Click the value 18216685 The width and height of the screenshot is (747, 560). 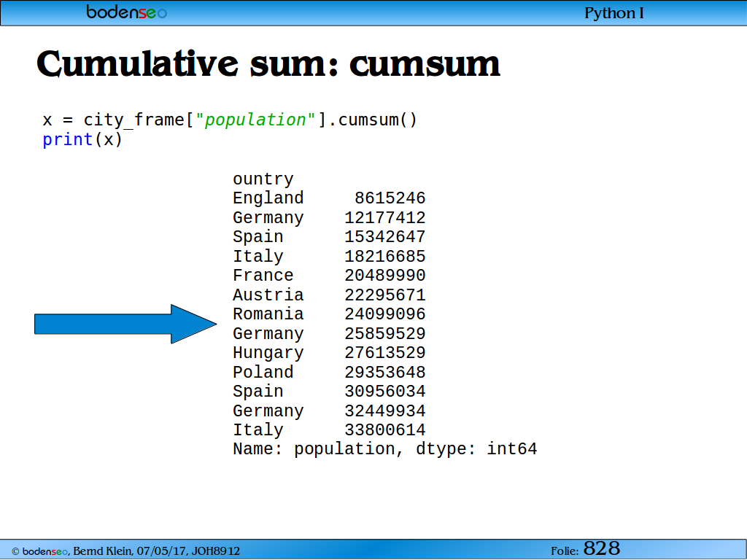tap(385, 256)
